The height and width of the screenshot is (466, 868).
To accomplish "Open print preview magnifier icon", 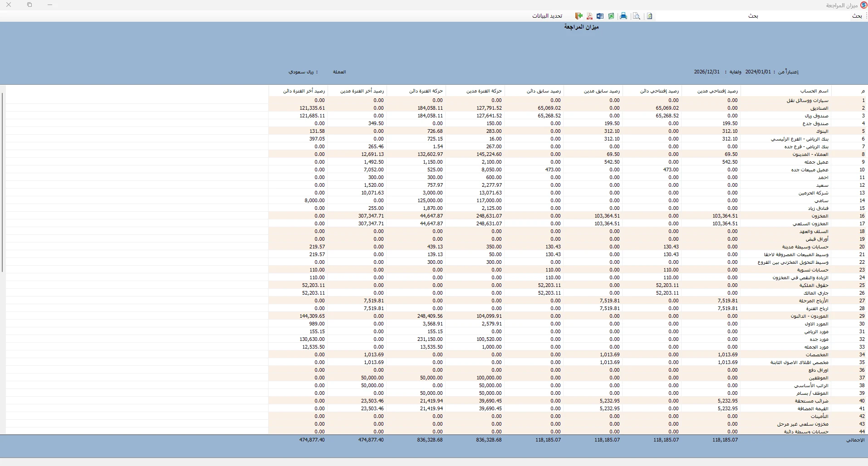I will pos(637,16).
